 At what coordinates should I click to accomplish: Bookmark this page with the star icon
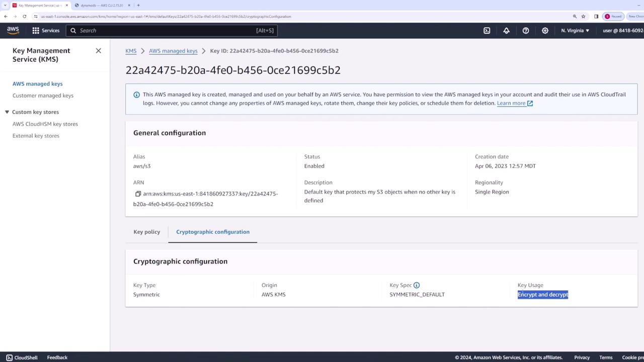[x=583, y=17]
